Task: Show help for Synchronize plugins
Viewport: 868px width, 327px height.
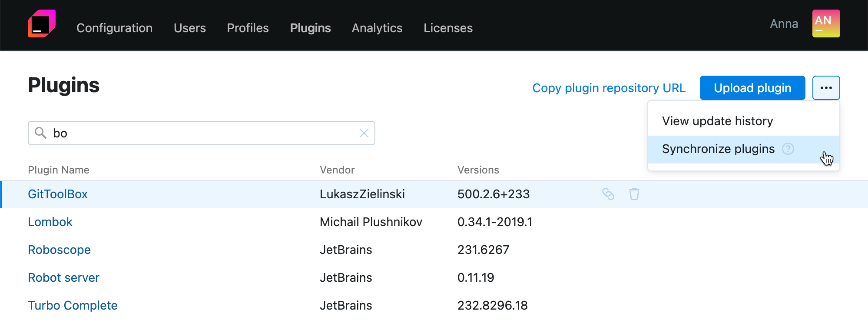Action: coord(788,149)
